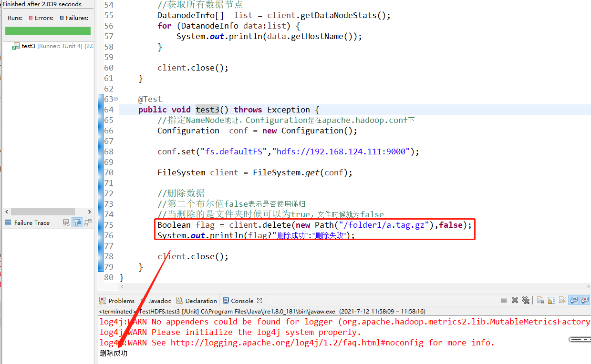This screenshot has height=364, width=591.
Task: Switch to the Declaration tab
Action: click(197, 301)
